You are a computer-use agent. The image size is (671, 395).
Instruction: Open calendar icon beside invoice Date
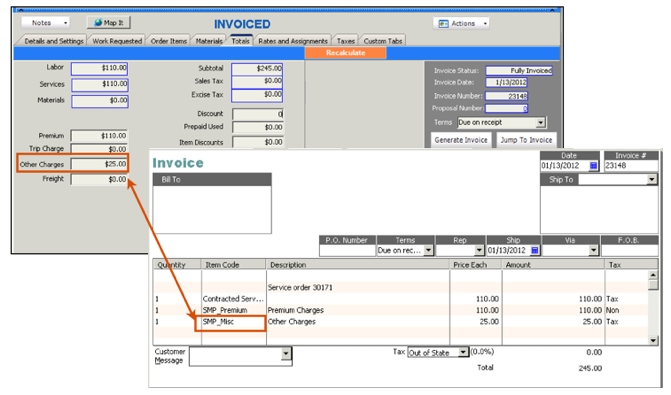[593, 166]
